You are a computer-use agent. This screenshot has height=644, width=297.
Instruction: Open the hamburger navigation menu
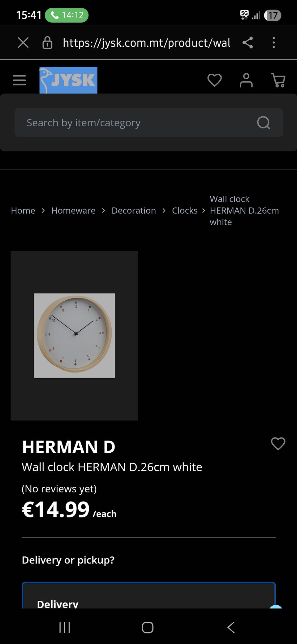coord(19,80)
